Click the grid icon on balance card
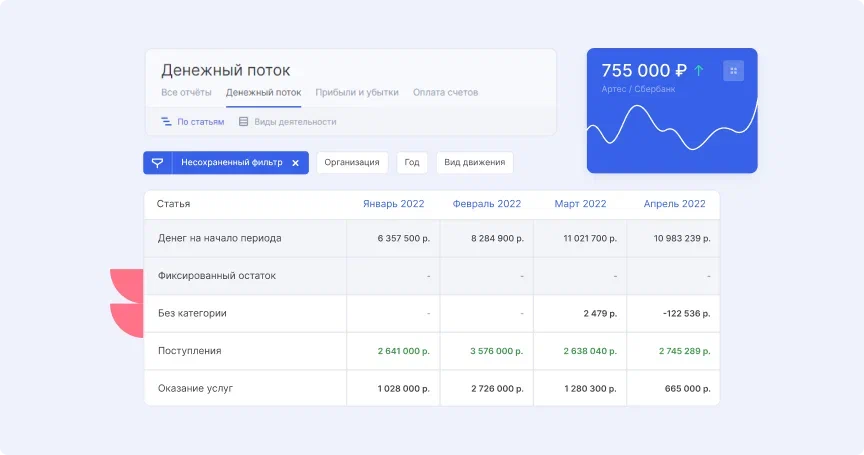Image resolution: width=864 pixels, height=455 pixels. (x=733, y=71)
